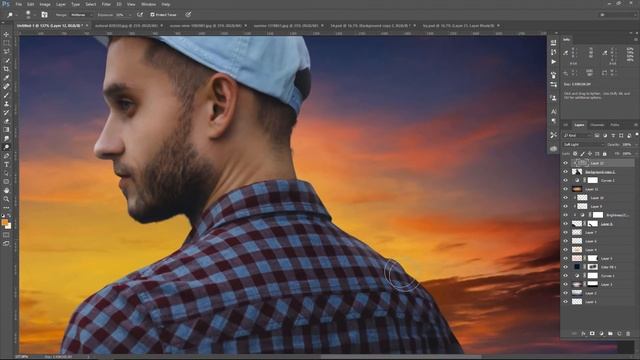
Task: Switch to the Channels tab
Action: tap(597, 125)
